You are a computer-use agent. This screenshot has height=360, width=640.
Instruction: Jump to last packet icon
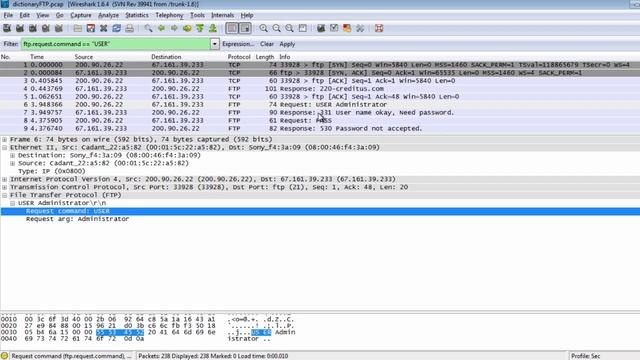coord(213,28)
